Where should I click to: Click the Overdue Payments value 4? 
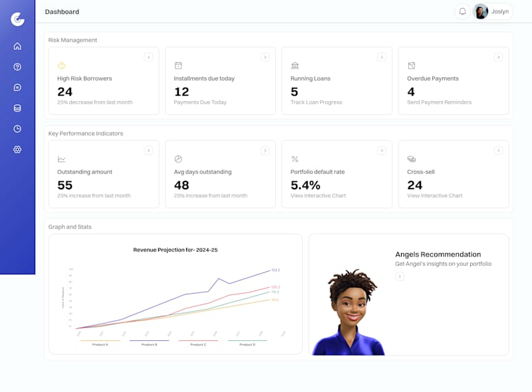coord(411,92)
